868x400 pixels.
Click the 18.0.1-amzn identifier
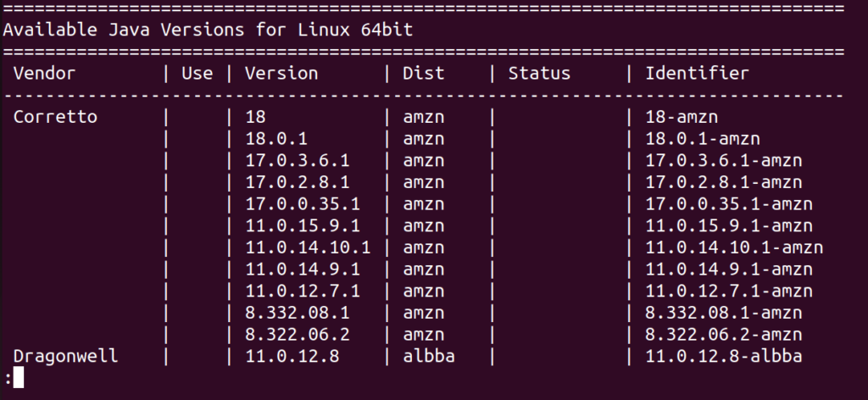coord(703,139)
